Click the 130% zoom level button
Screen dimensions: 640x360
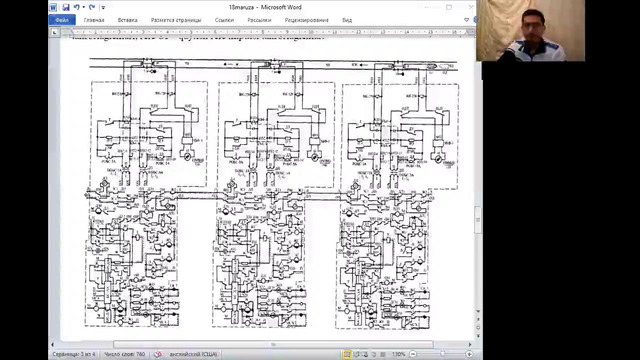coord(398,354)
